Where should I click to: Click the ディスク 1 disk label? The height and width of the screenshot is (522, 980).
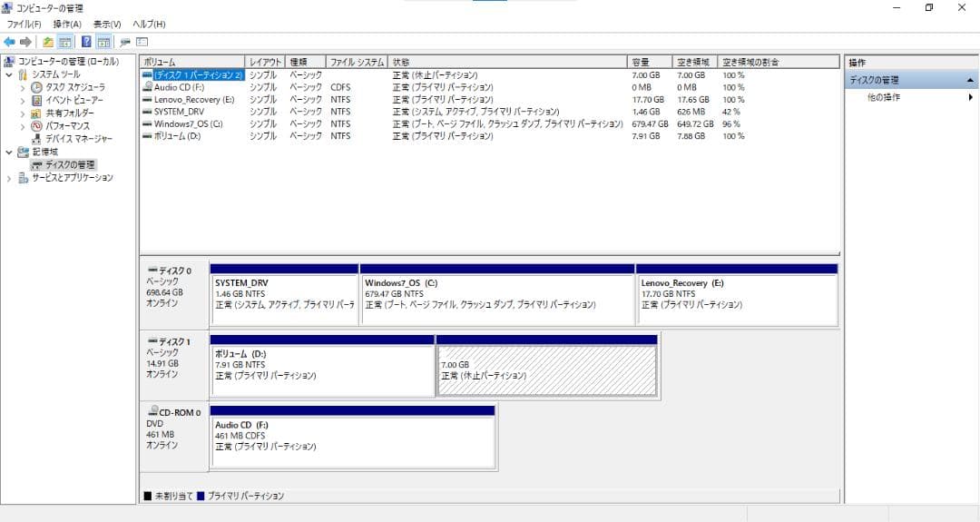pyautogui.click(x=175, y=342)
